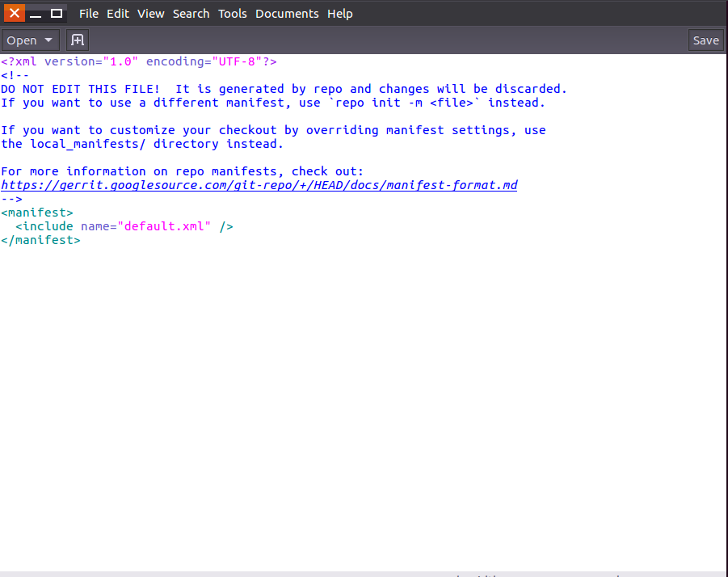
Task: Click the word 'include' in the include tag
Action: [48, 226]
